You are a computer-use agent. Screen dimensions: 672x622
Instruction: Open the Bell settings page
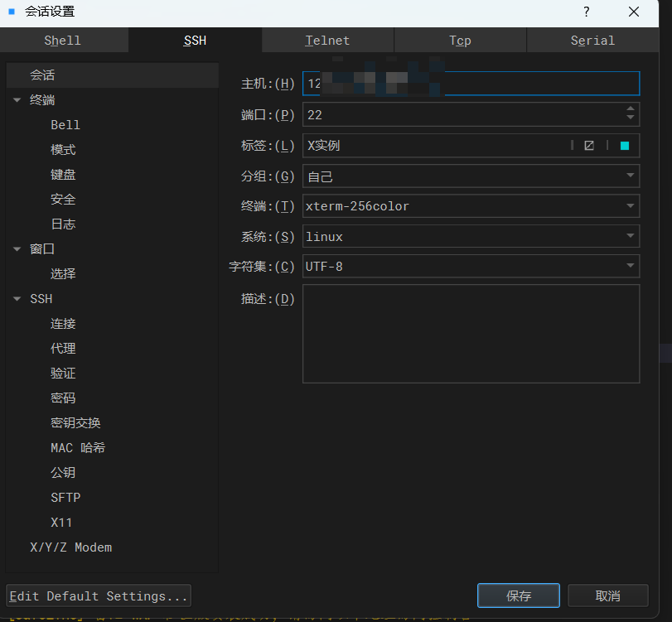click(65, 125)
